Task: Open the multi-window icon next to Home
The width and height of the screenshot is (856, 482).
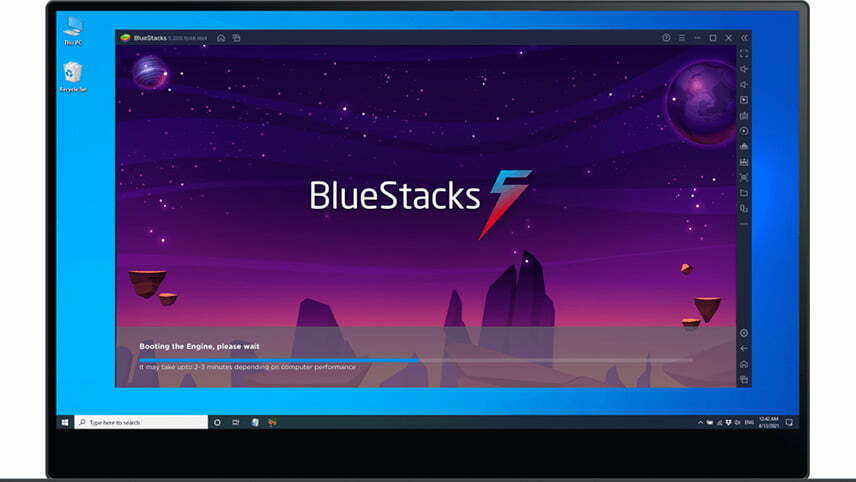Action: [x=236, y=38]
